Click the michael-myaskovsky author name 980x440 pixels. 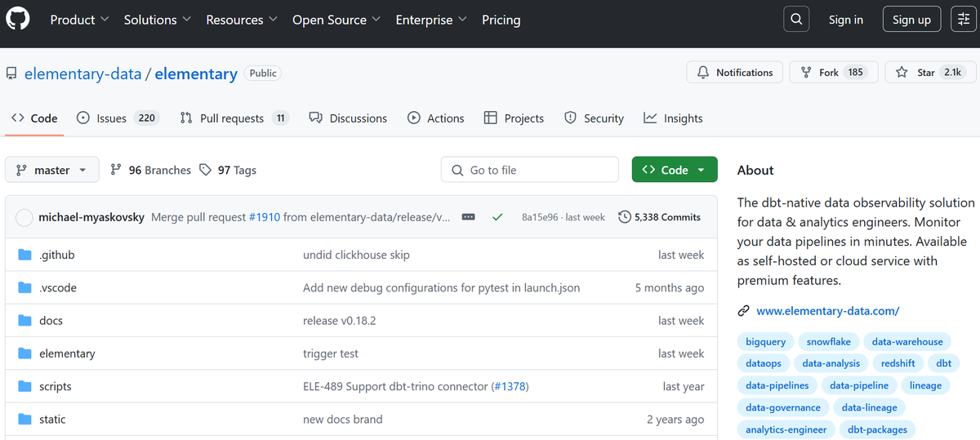click(91, 217)
